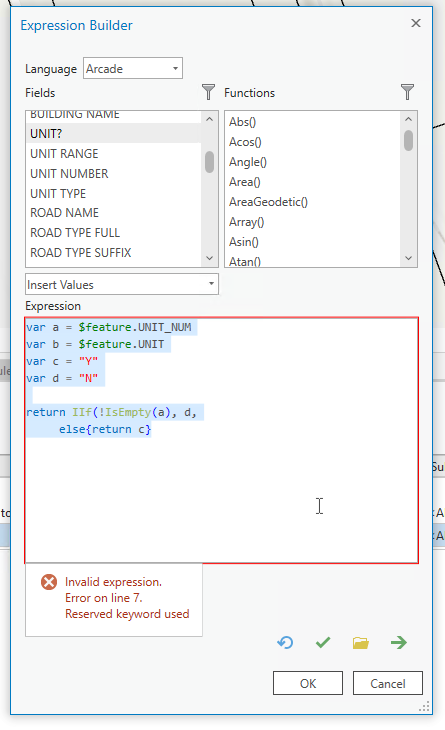Select the BUILDING NAME field

pos(113,115)
